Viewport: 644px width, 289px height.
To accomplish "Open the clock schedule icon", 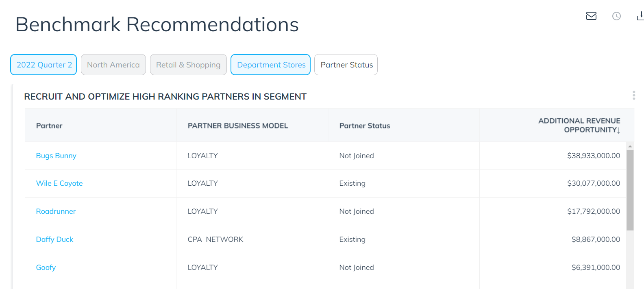I will pyautogui.click(x=616, y=16).
